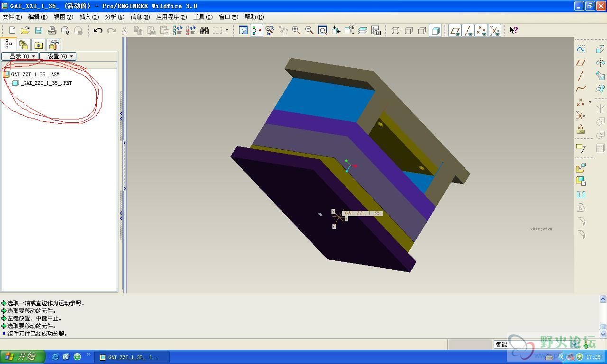Switch to the Folder Browser tab

click(23, 45)
